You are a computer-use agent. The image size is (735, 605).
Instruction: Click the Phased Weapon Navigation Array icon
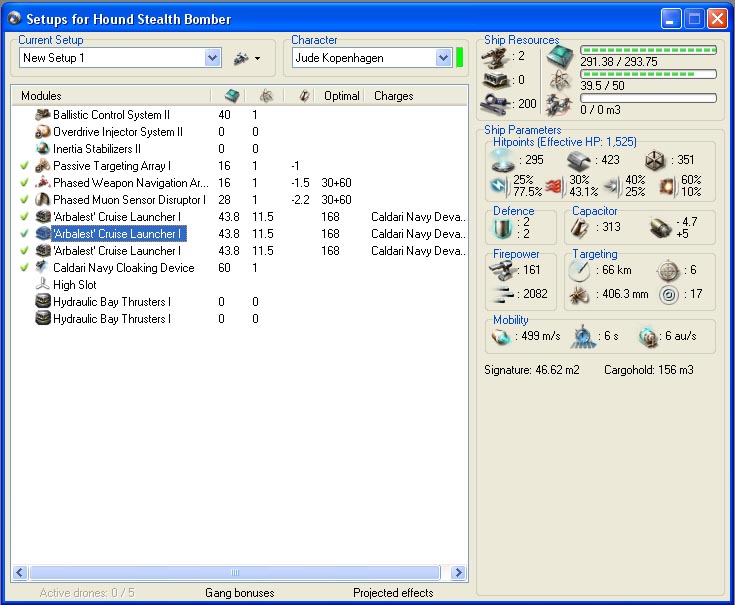[43, 182]
